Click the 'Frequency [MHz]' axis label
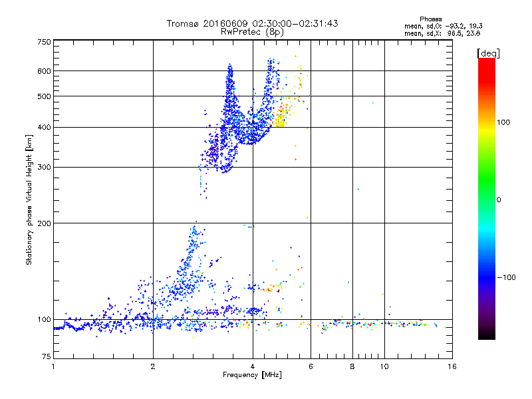This screenshot has width=532, height=399. (252, 375)
